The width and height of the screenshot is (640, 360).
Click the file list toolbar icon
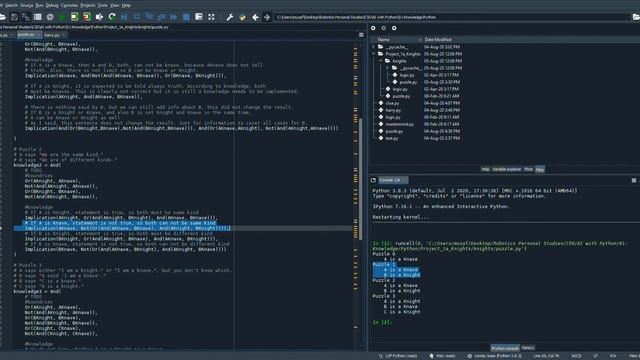38,17
